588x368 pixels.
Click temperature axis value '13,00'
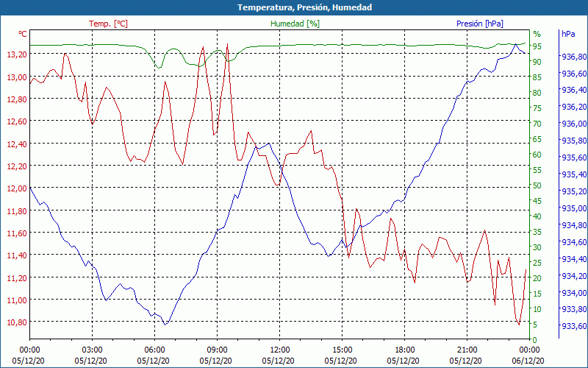click(17, 77)
